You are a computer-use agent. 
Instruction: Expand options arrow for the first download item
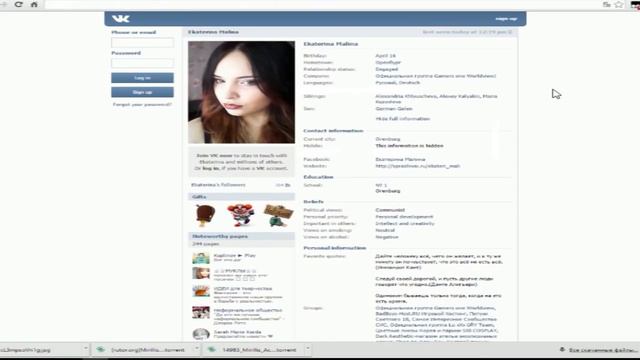point(85,349)
